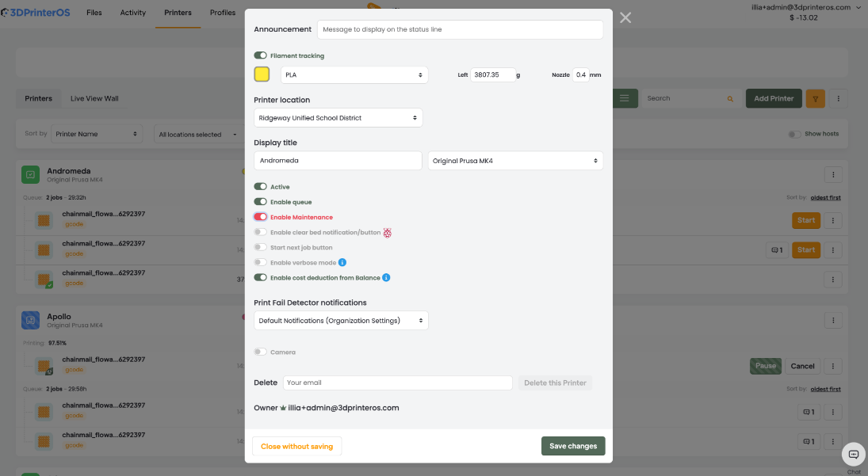The image size is (868, 476).
Task: Toggle the Camera switch
Action: [x=260, y=352]
